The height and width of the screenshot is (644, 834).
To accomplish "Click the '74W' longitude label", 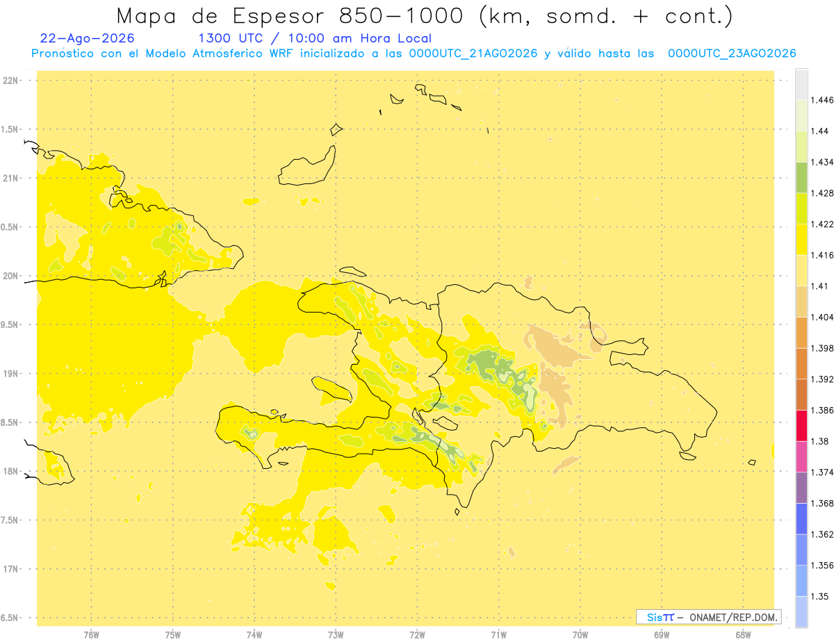I will pyautogui.click(x=254, y=634).
